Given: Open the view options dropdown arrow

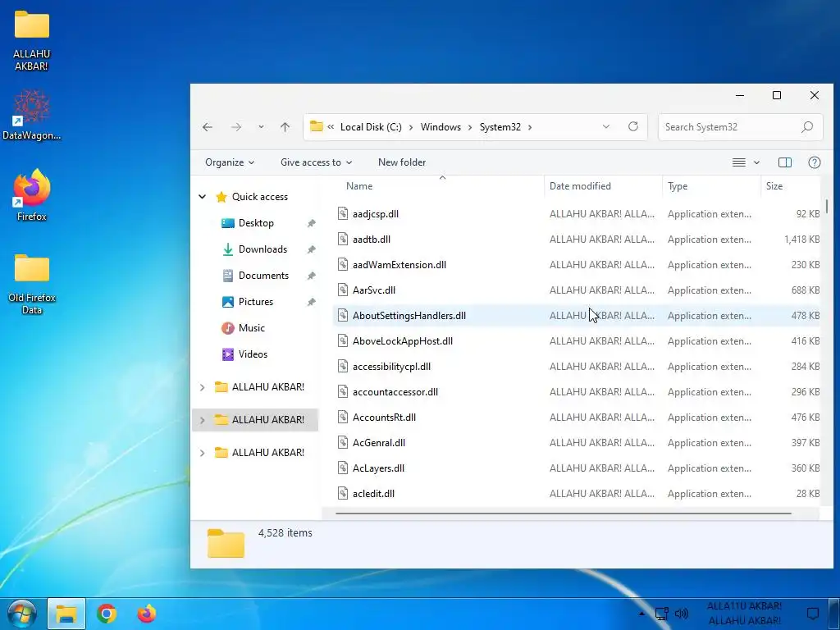Looking at the screenshot, I should coord(756,162).
